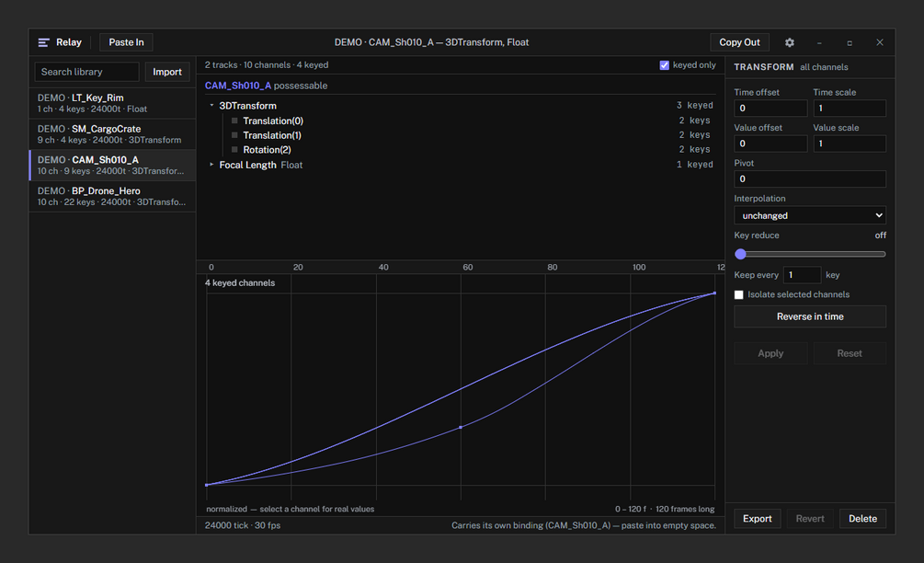Click the end keyframe at frame 120

tap(714, 293)
